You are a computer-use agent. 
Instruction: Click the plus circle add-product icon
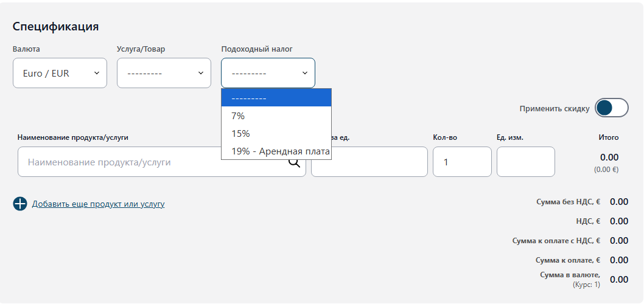pyautogui.click(x=20, y=204)
